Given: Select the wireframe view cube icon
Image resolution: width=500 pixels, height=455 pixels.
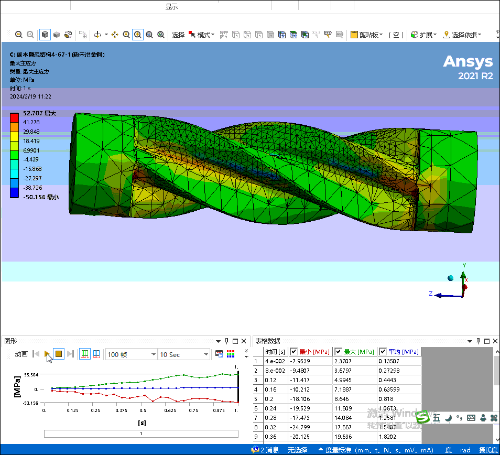Looking at the screenshot, I should click(x=45, y=34).
